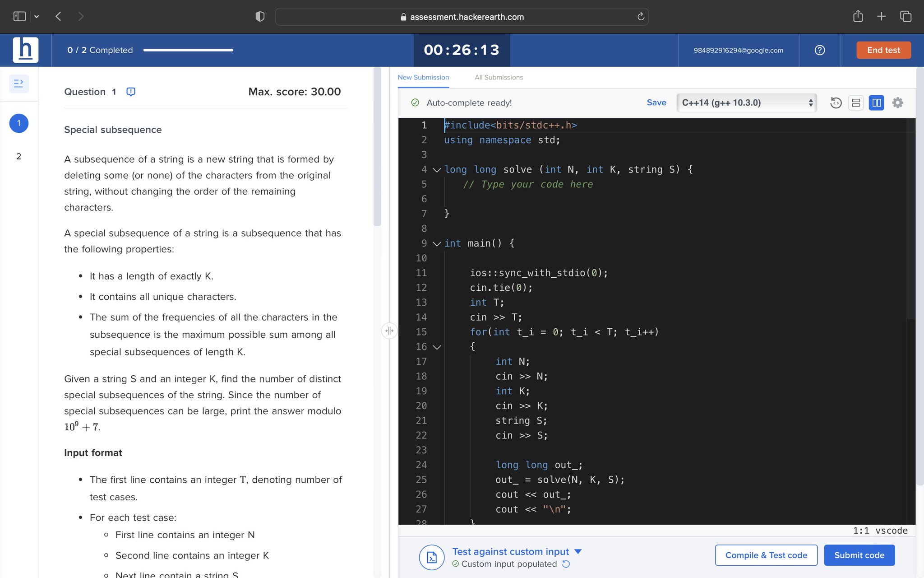This screenshot has height=578, width=924.
Task: Click line number 13 in the gutter
Action: coord(421,302)
